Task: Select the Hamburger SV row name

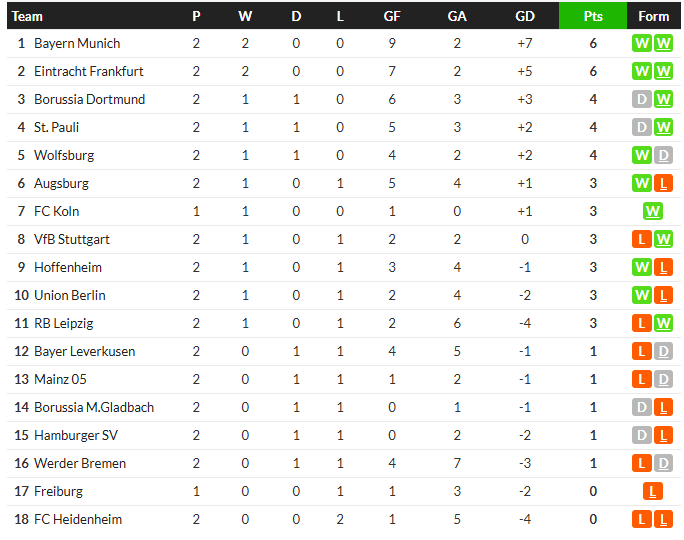Action: [76, 435]
